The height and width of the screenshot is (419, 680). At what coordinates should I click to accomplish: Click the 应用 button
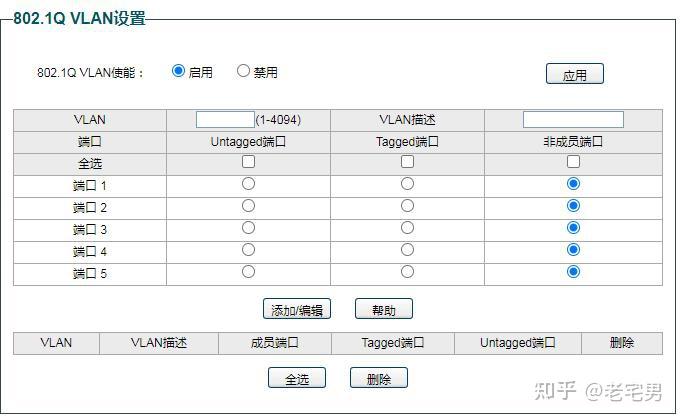click(x=575, y=75)
